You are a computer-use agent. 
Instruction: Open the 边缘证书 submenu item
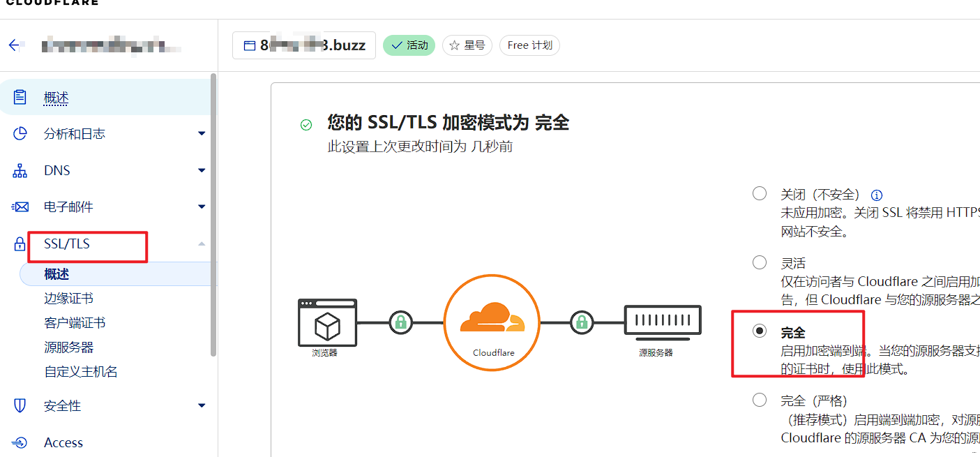[x=68, y=299]
